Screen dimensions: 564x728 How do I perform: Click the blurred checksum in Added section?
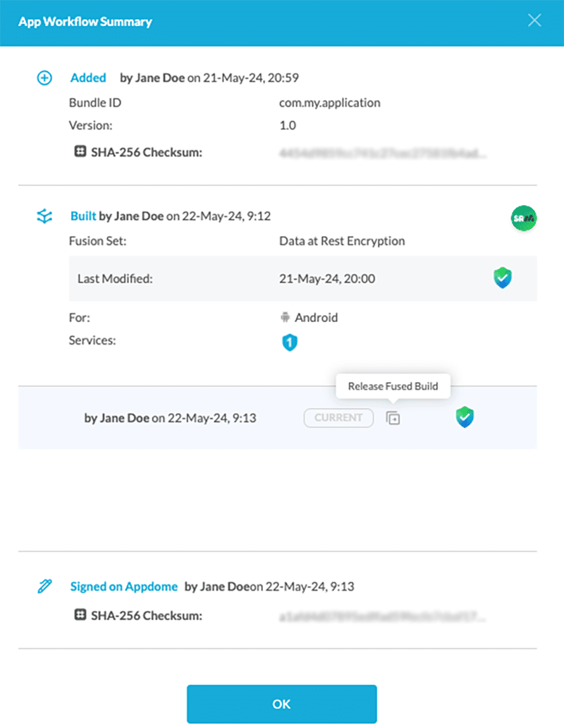click(x=383, y=152)
